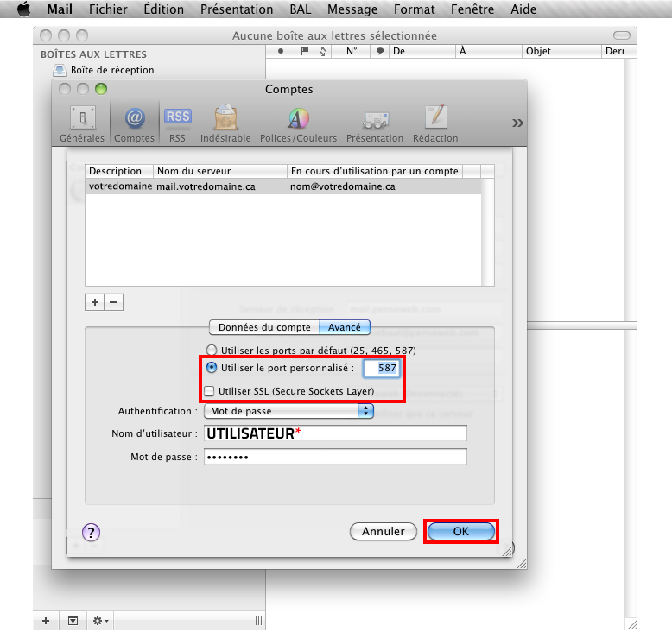Open the Authentification dropdown

coord(288,411)
